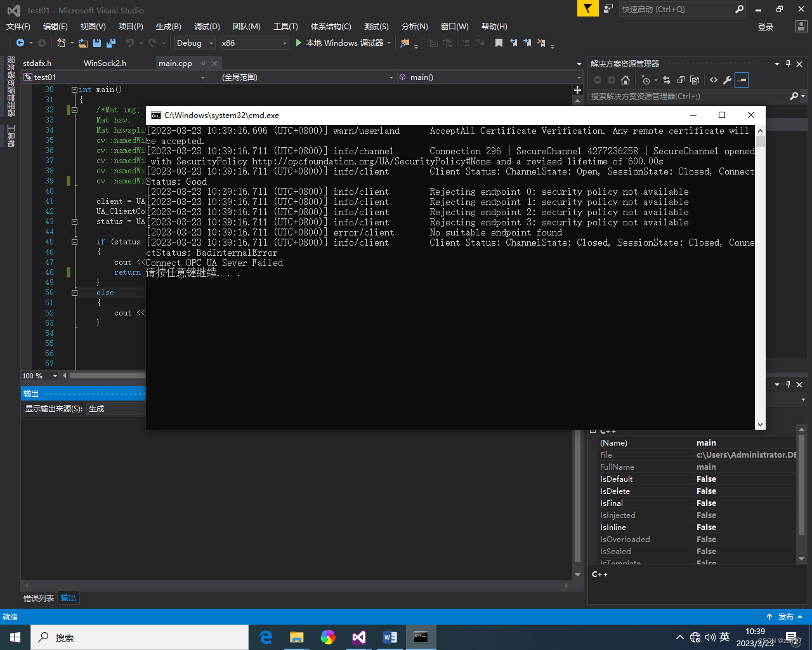
Task: Toggle auto-hide pin on the properties panel
Action: pyautogui.click(x=788, y=384)
